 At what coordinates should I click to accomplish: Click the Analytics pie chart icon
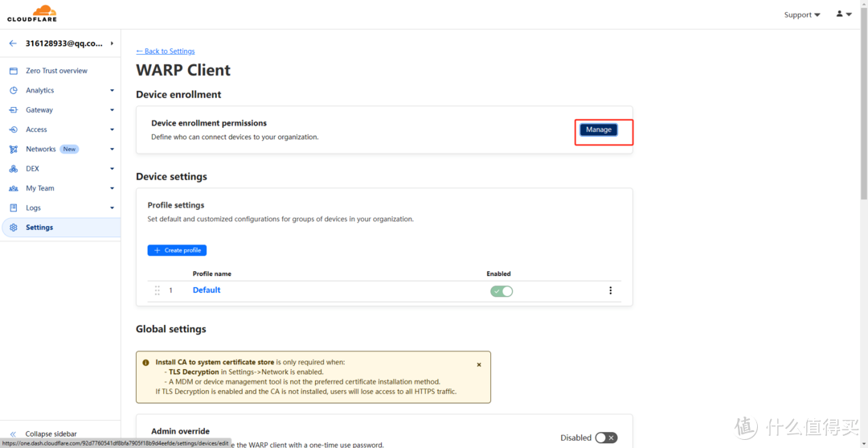click(x=14, y=90)
